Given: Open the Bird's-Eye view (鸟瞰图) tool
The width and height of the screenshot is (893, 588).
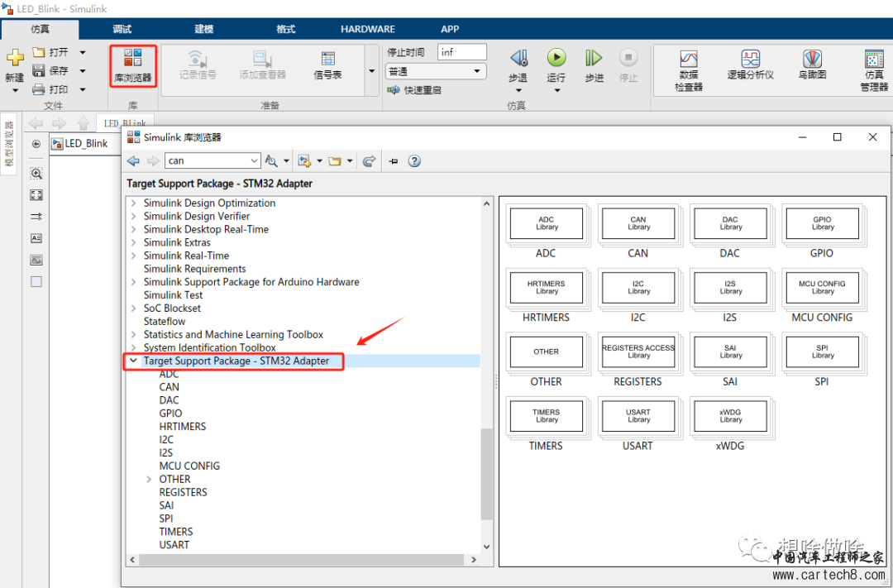Looking at the screenshot, I should click(812, 65).
